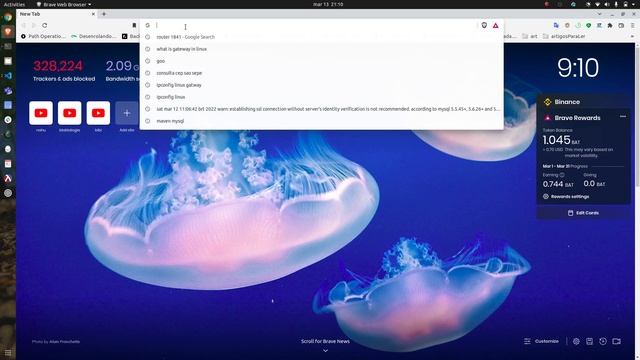The height and width of the screenshot is (360, 640).
Task: Click the Add site plus tile
Action: [x=127, y=113]
